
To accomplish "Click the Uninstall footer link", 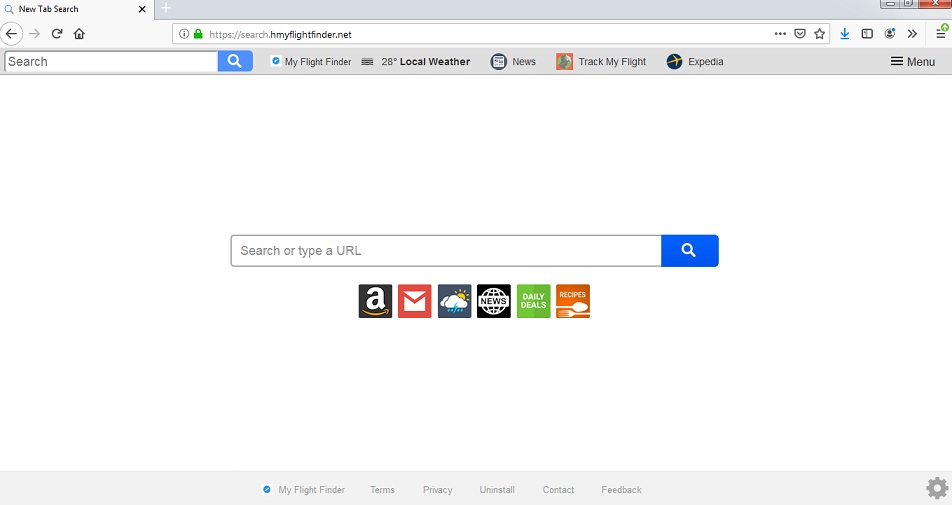I will point(497,490).
